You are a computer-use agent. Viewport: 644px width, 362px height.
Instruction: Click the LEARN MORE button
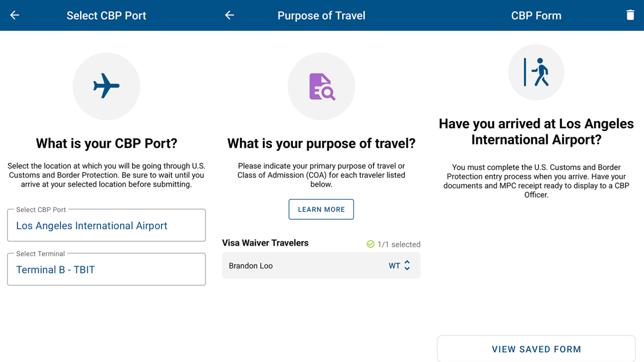click(321, 209)
